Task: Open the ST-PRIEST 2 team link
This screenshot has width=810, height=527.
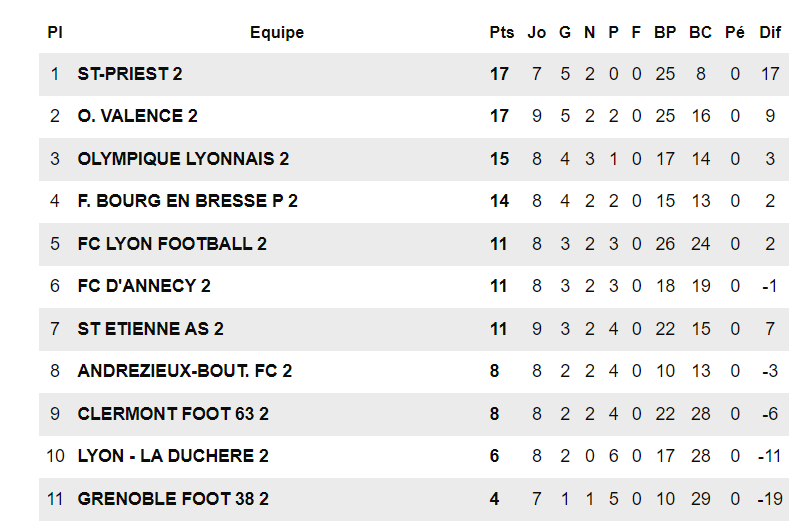Action: point(130,74)
